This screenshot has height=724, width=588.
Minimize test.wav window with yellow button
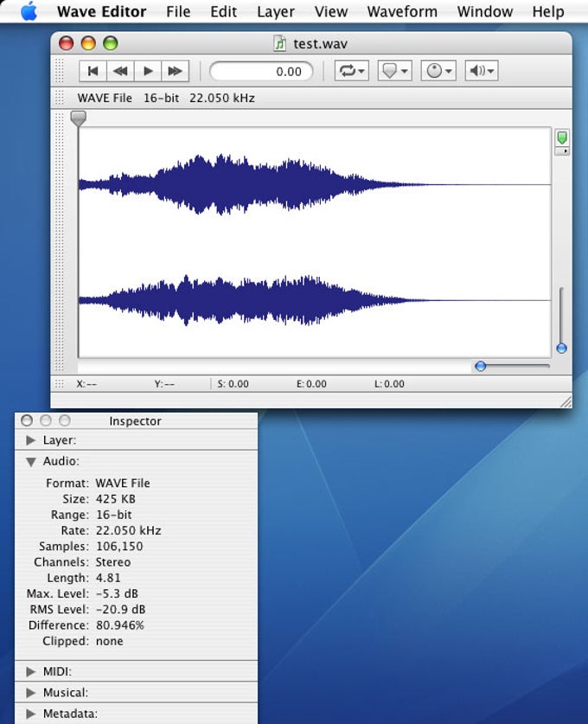pos(88,43)
